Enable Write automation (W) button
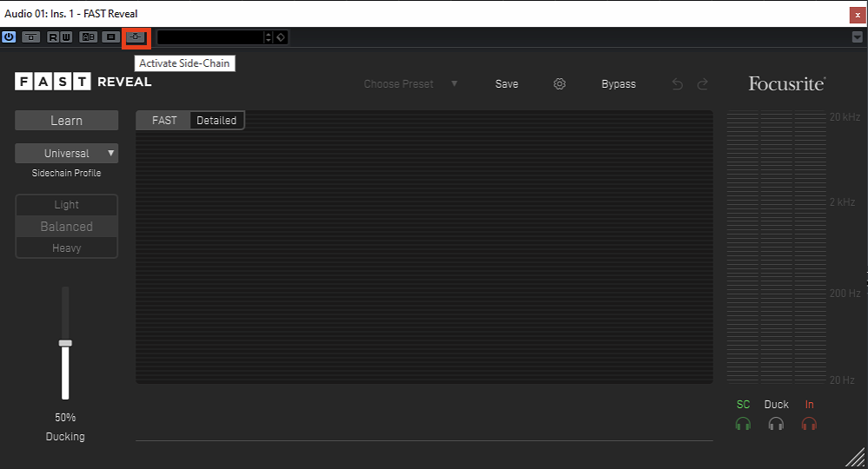The width and height of the screenshot is (868, 469). 66,37
